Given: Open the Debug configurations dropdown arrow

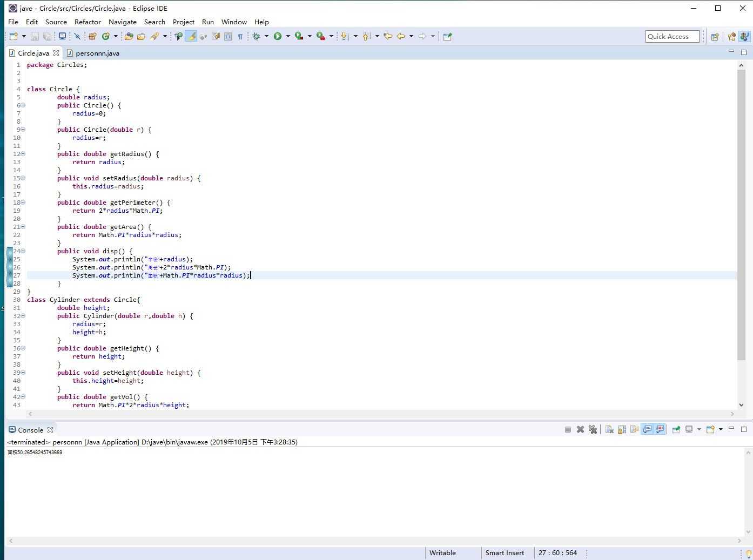Looking at the screenshot, I should click(x=266, y=36).
